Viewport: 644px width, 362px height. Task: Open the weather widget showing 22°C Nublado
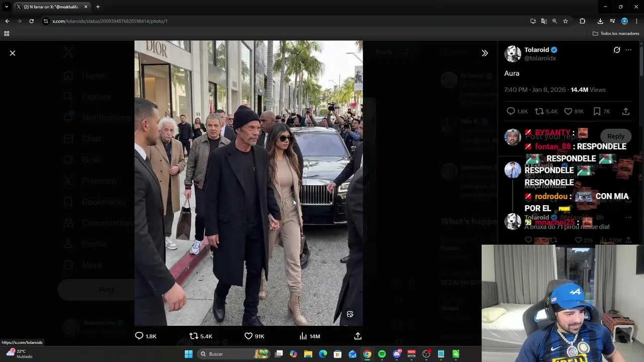(19, 353)
